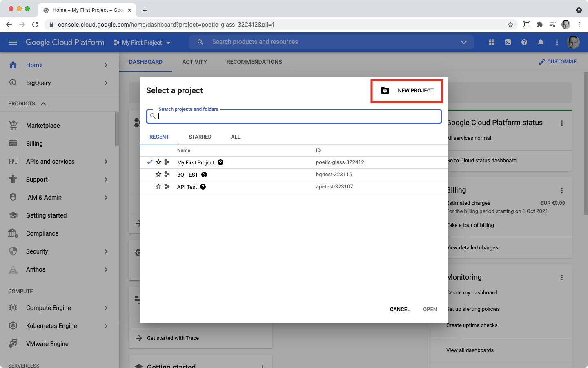Click the sidebar vertical scrollbar

(117, 129)
